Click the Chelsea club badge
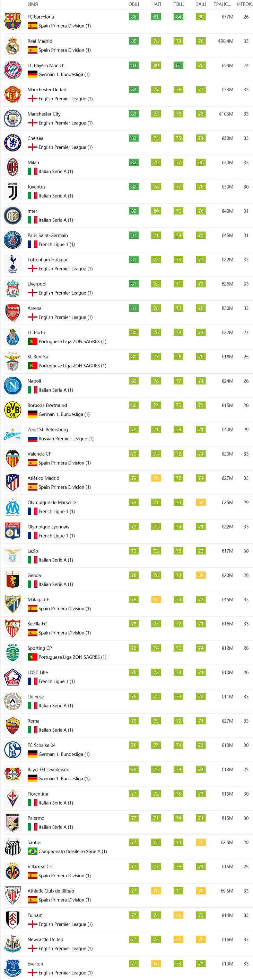 point(12,143)
